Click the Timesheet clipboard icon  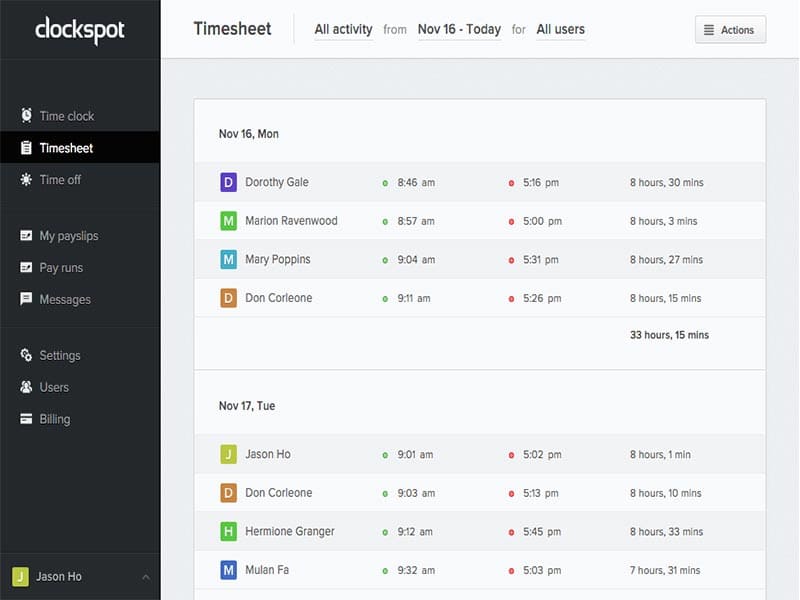point(26,148)
